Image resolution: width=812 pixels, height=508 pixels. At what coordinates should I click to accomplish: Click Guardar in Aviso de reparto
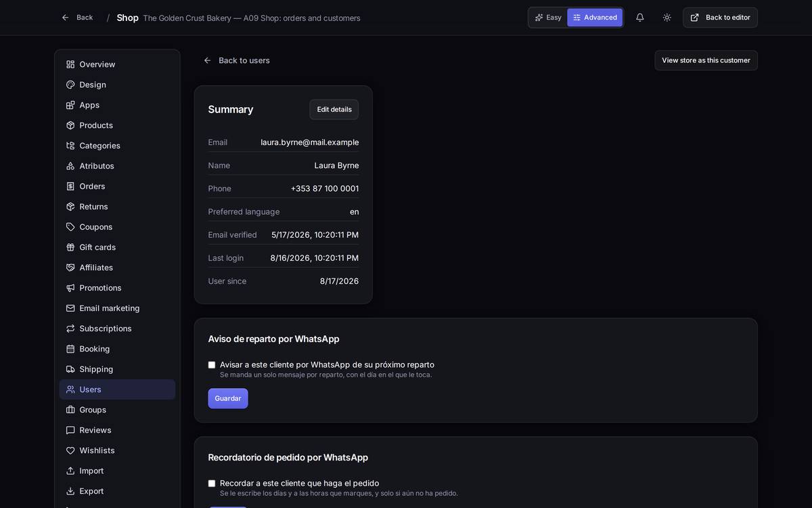pyautogui.click(x=228, y=398)
